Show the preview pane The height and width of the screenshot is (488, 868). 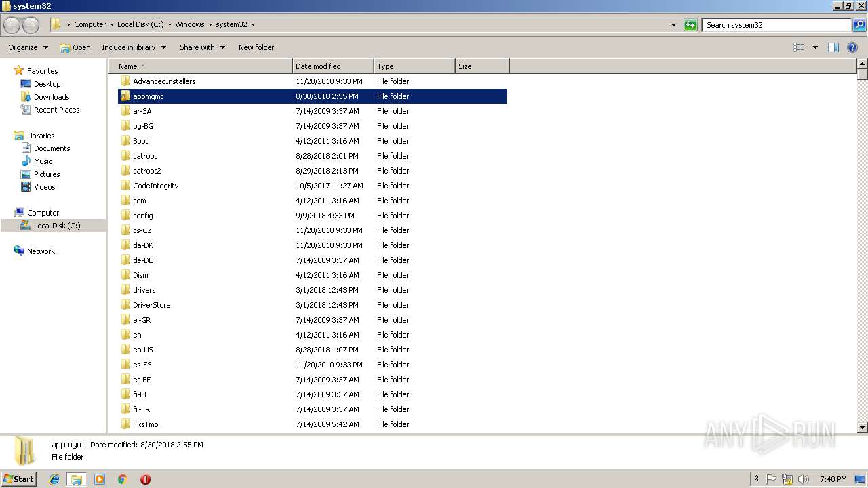[833, 47]
